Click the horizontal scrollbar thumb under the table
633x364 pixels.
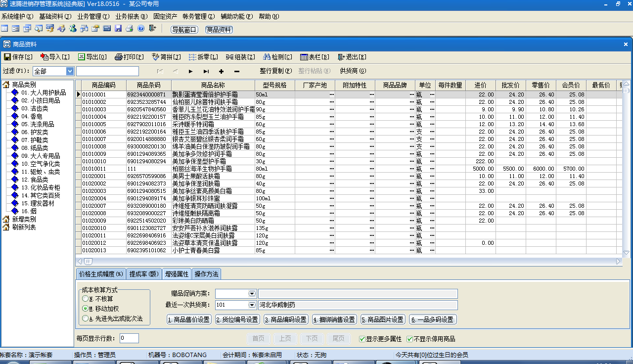pyautogui.click(x=88, y=261)
